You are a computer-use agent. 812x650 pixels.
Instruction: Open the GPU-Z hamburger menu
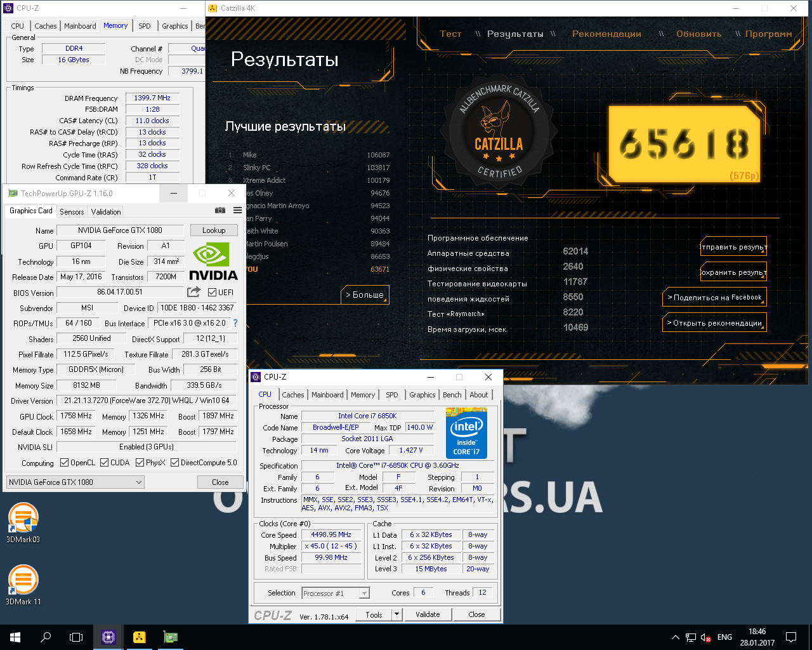click(237, 210)
